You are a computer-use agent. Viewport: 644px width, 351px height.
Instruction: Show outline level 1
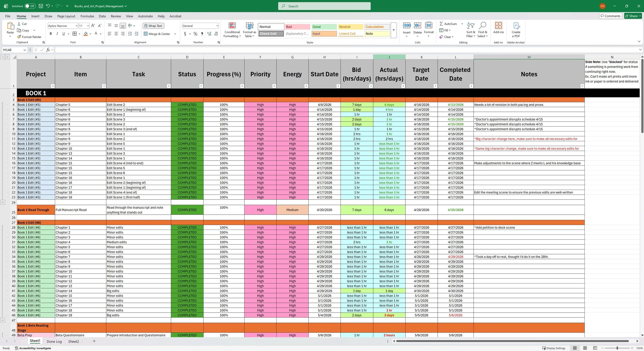pyautogui.click(x=3, y=57)
